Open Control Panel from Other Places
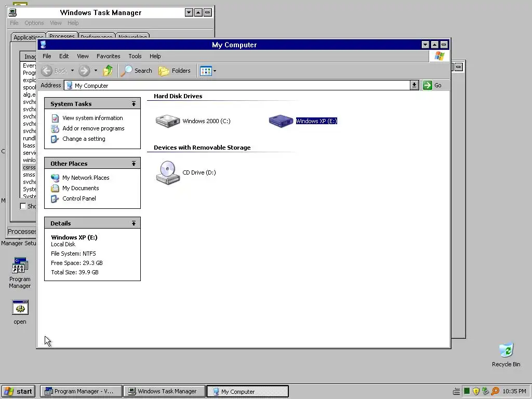The width and height of the screenshot is (532, 399). click(79, 198)
